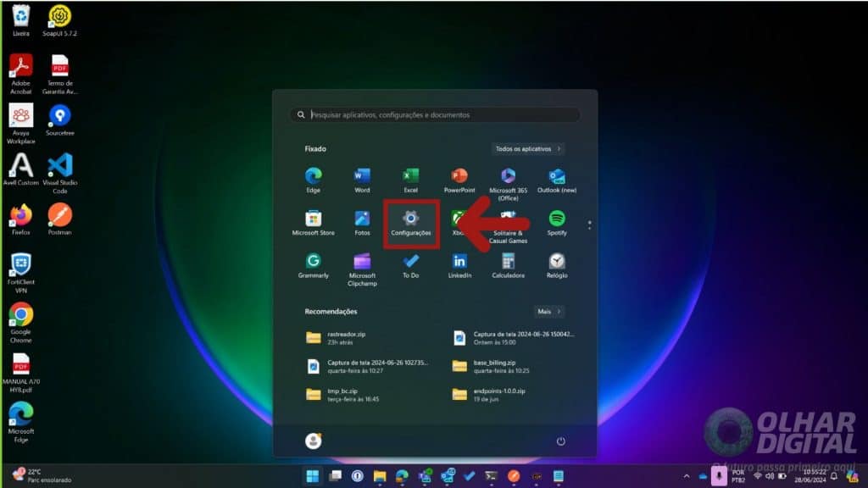This screenshot has width=868, height=488.
Task: Select the Google Chrome desktop shortcut
Action: click(x=21, y=323)
